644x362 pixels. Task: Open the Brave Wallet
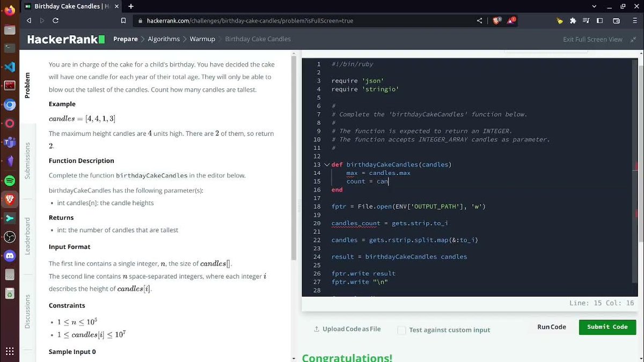pyautogui.click(x=616, y=21)
